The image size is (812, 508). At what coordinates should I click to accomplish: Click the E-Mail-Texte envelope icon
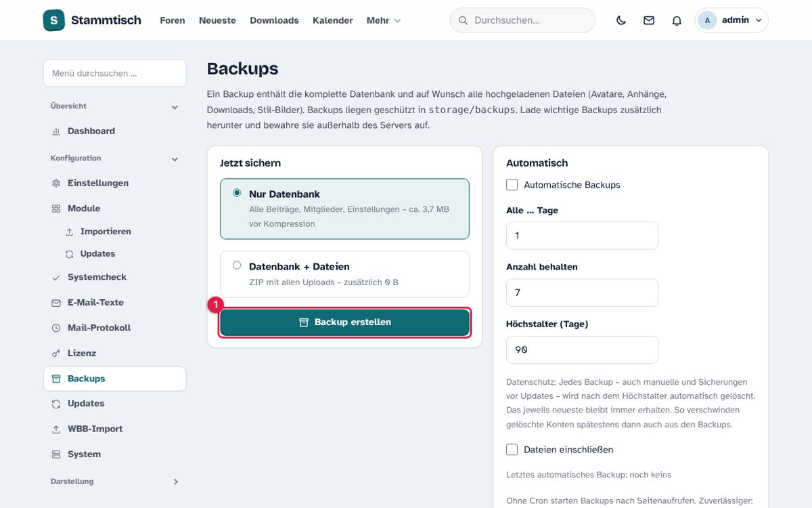(56, 303)
